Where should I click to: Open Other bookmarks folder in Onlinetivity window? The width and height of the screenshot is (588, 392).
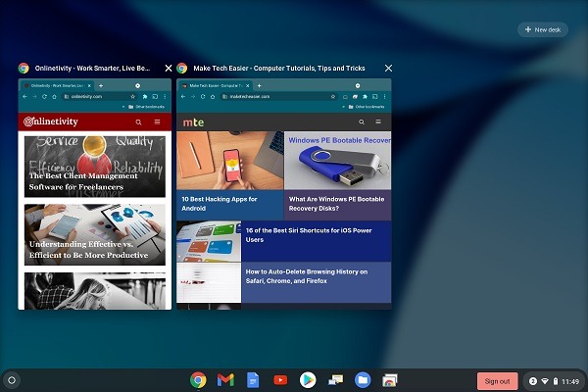pyautogui.click(x=147, y=107)
